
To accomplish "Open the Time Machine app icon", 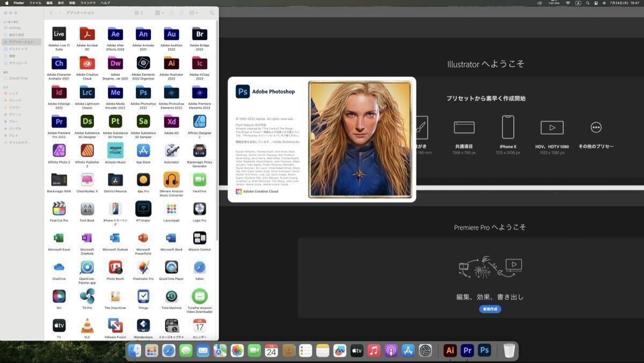I will click(171, 296).
